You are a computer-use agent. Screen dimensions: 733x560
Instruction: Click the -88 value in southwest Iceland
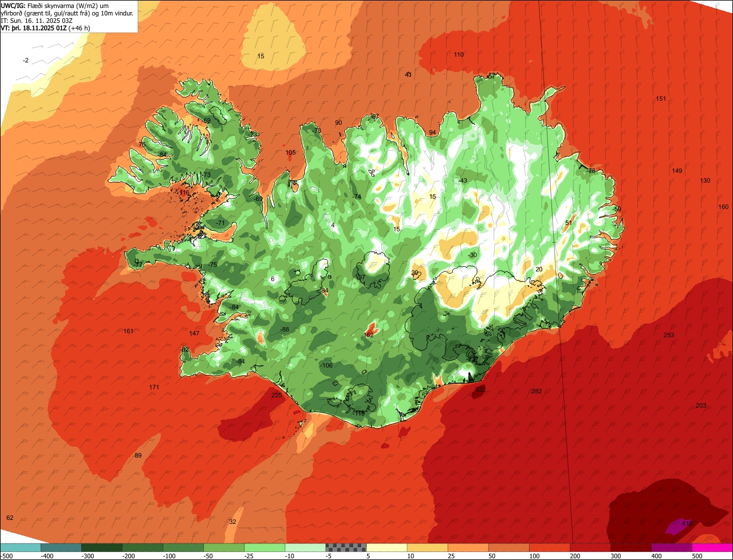285,330
